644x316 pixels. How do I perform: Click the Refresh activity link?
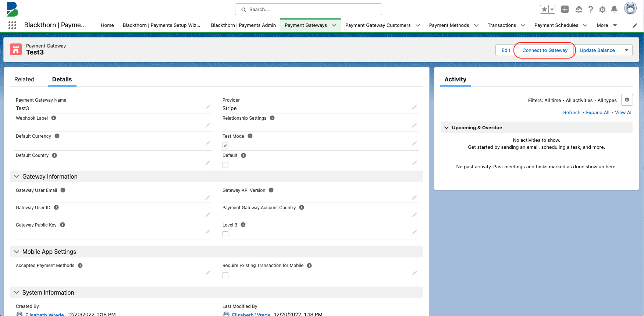click(572, 112)
